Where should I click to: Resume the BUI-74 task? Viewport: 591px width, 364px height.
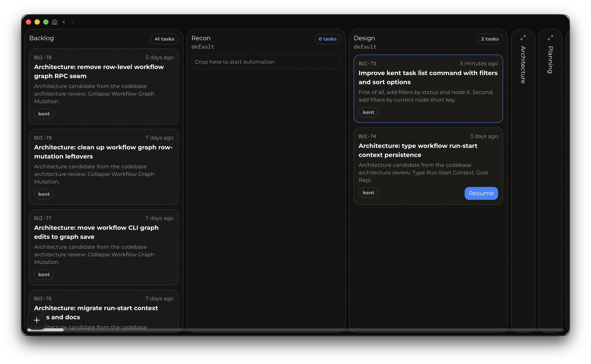481,193
